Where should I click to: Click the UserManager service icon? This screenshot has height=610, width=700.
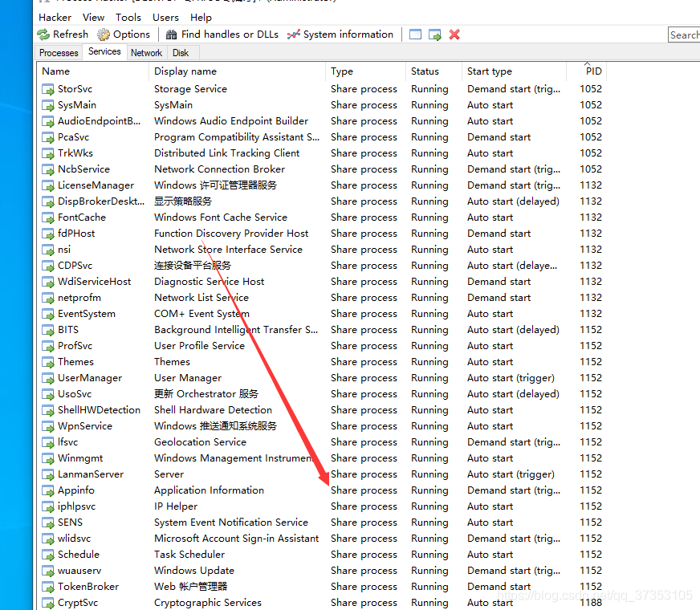(x=48, y=378)
